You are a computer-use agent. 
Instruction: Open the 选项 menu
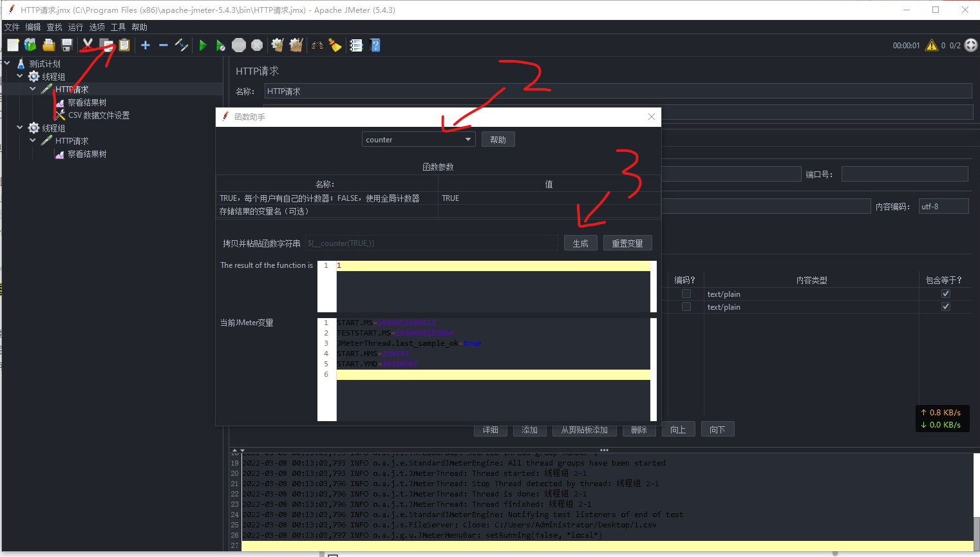97,27
